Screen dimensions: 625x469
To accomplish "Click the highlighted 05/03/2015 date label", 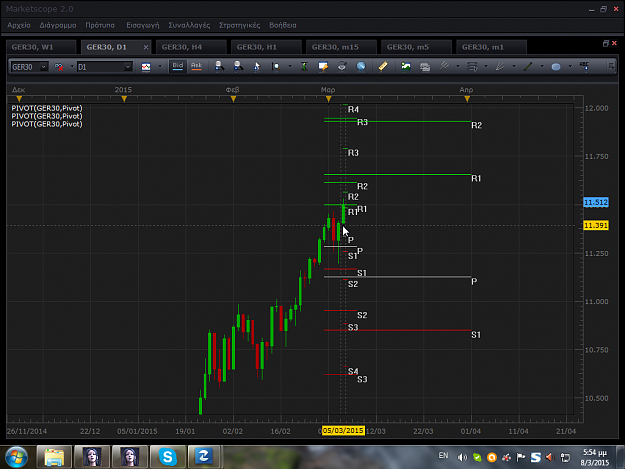I will (x=343, y=430).
